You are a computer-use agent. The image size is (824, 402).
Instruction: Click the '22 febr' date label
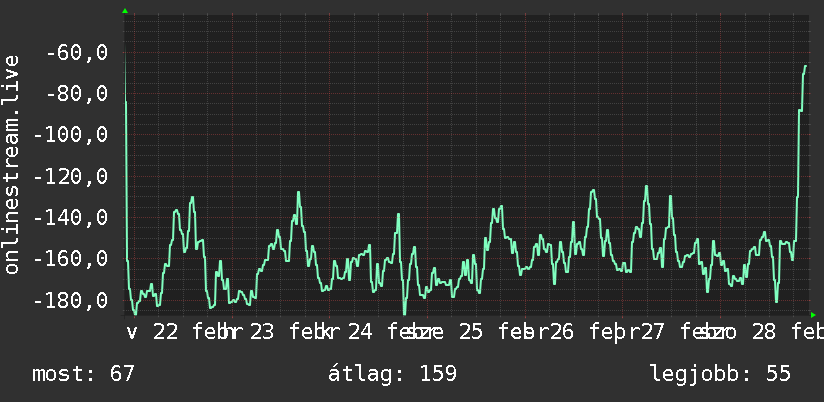[192, 332]
